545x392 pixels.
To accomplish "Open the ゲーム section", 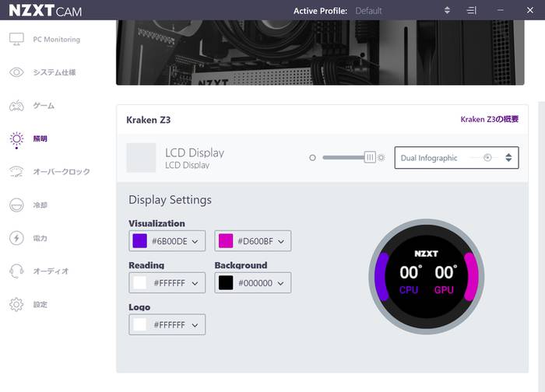I will click(44, 106).
